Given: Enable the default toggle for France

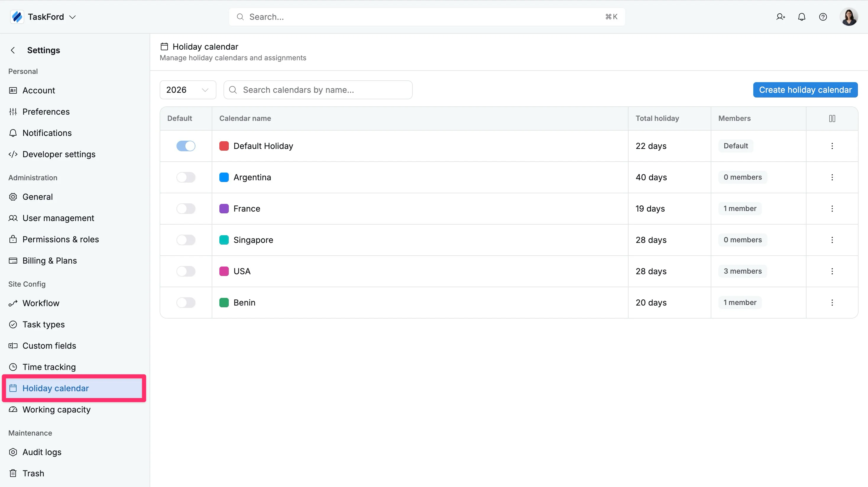Looking at the screenshot, I should pos(186,208).
